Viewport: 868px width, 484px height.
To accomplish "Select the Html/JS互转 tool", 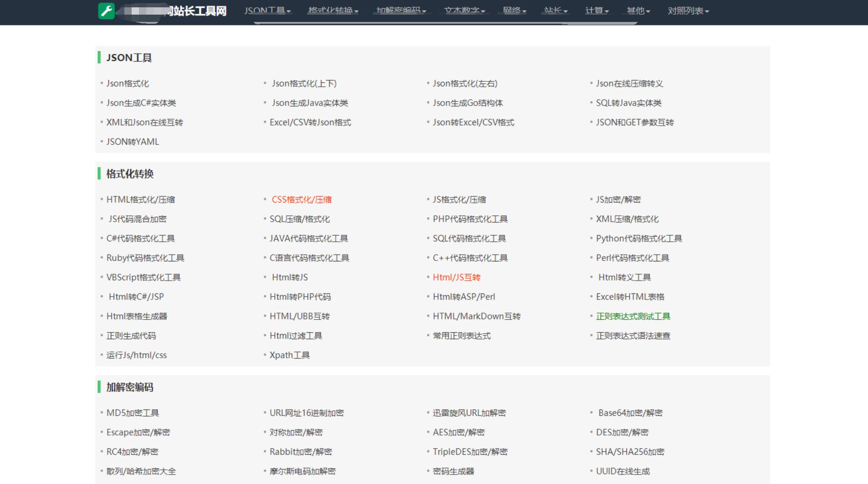I will pos(456,277).
